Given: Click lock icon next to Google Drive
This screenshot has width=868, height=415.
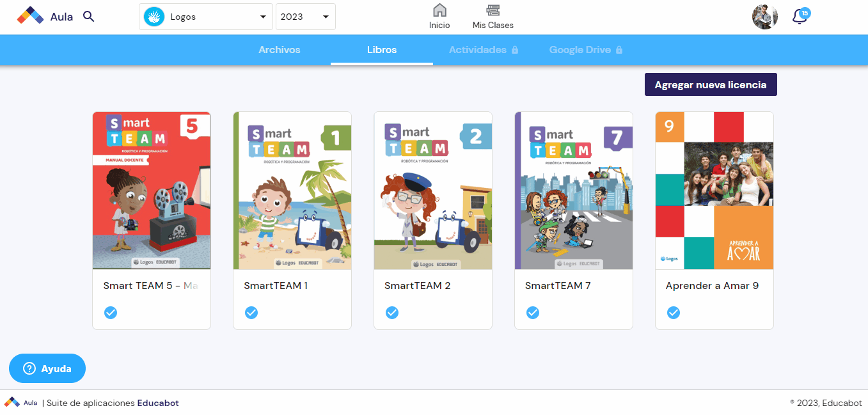Looking at the screenshot, I should [x=619, y=50].
